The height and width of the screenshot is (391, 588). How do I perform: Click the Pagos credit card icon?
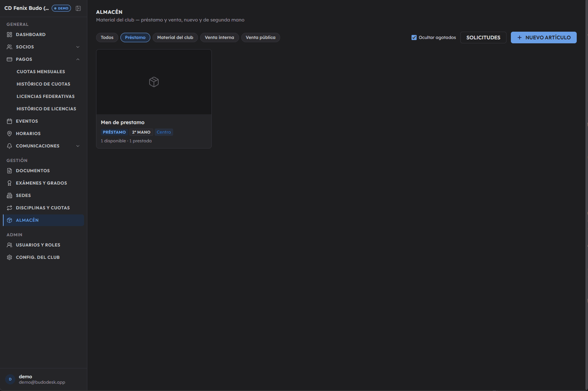pyautogui.click(x=9, y=59)
